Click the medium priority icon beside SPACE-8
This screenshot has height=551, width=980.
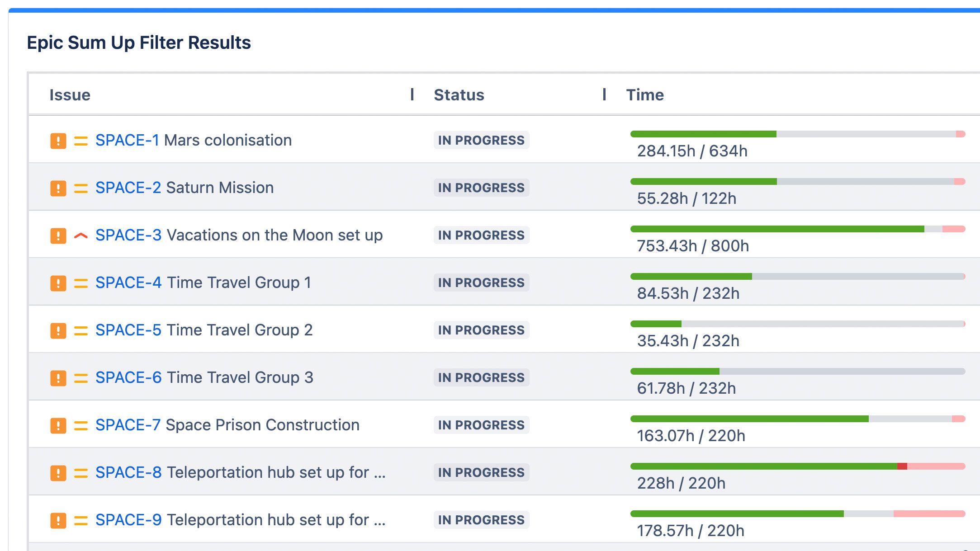click(81, 473)
